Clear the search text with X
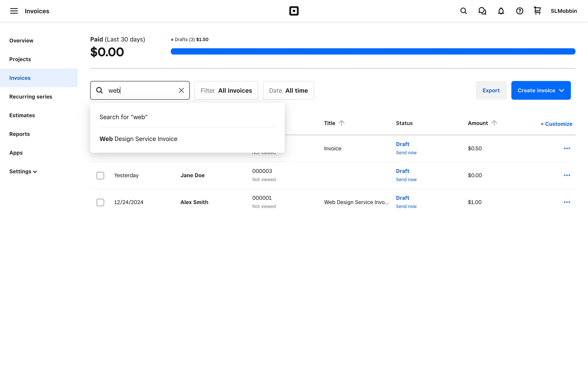 pos(181,90)
